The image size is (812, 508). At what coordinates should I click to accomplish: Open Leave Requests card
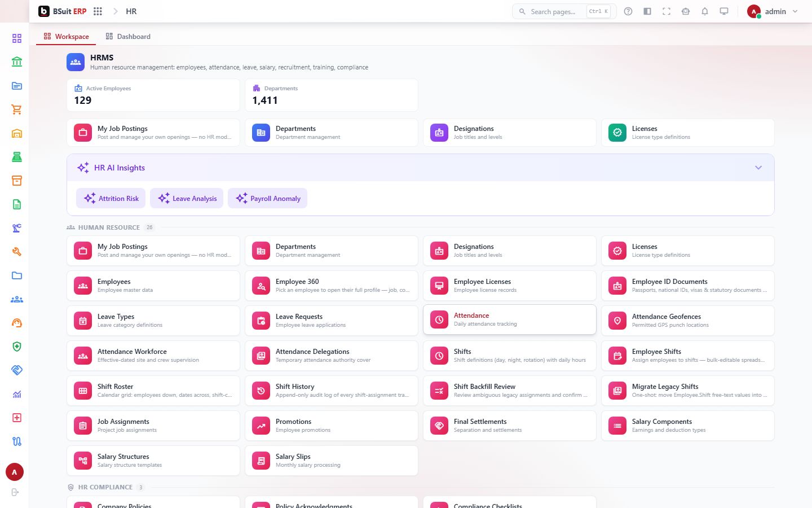click(332, 321)
